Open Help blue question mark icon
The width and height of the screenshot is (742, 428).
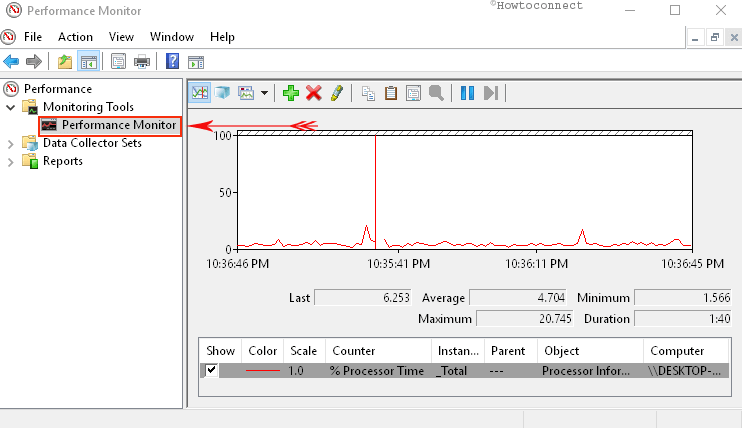click(172, 62)
